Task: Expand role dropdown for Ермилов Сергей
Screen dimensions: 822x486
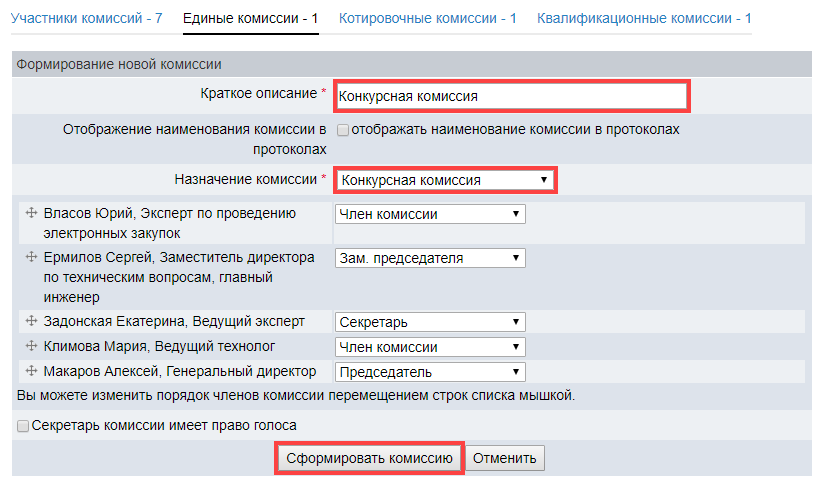Action: click(429, 258)
